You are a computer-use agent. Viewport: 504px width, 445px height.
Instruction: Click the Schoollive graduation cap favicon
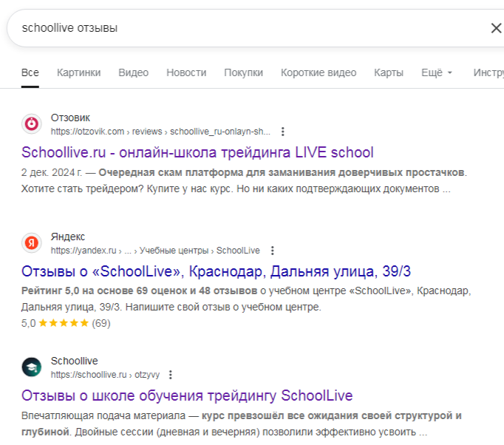click(x=32, y=367)
